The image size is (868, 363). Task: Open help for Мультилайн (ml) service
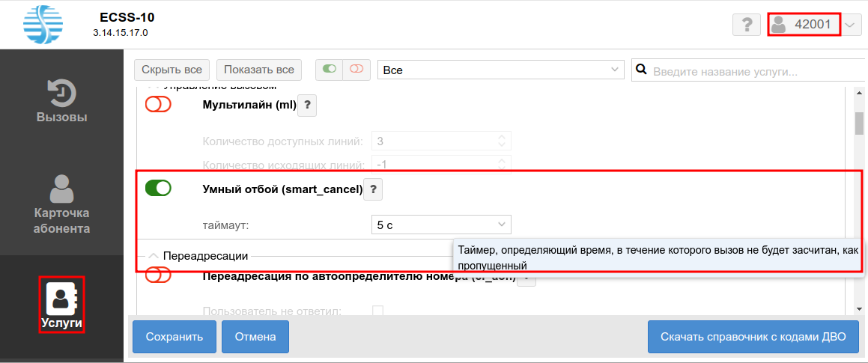(307, 106)
